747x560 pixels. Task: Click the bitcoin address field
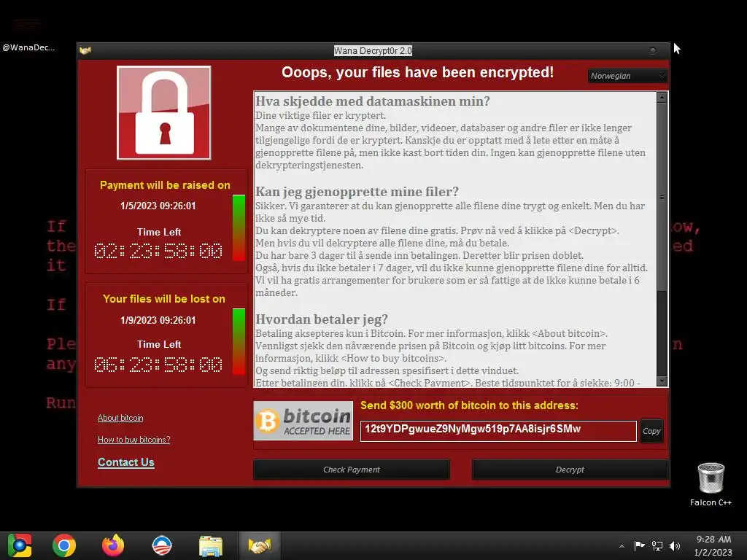pos(498,431)
